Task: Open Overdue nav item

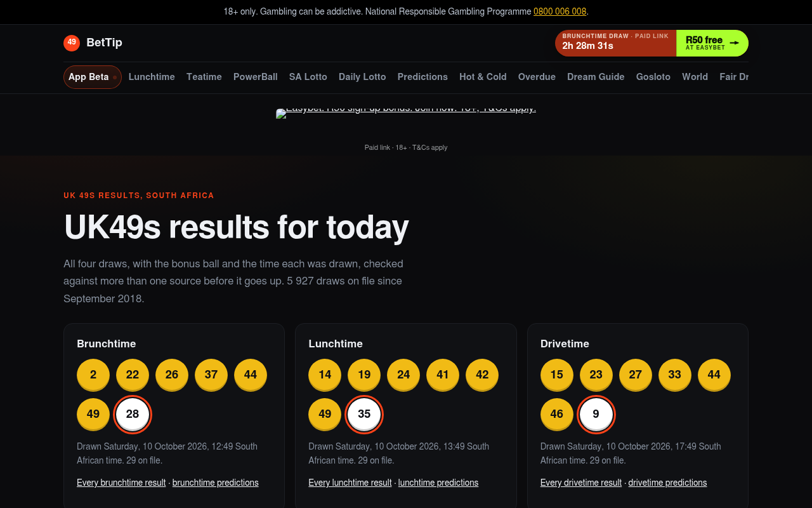Action: [x=537, y=77]
